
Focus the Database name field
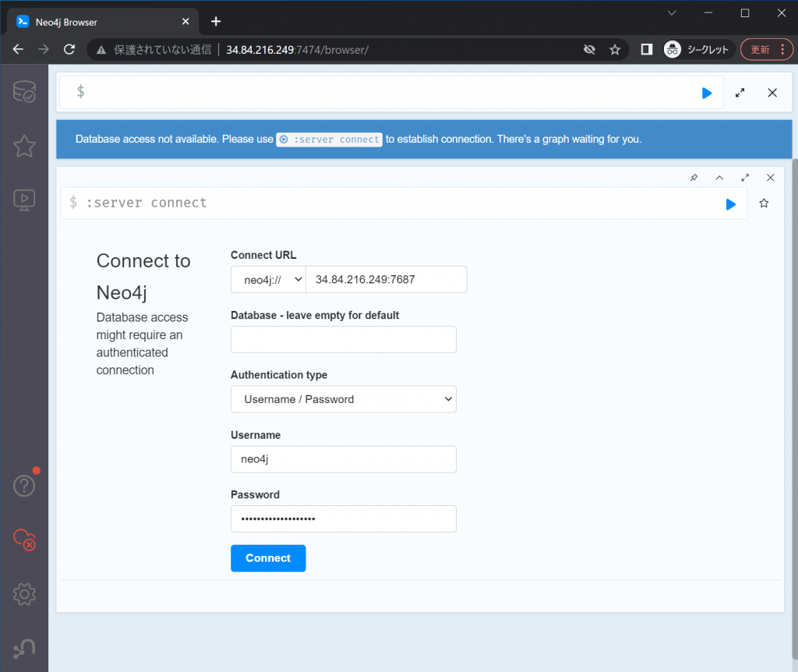(344, 340)
